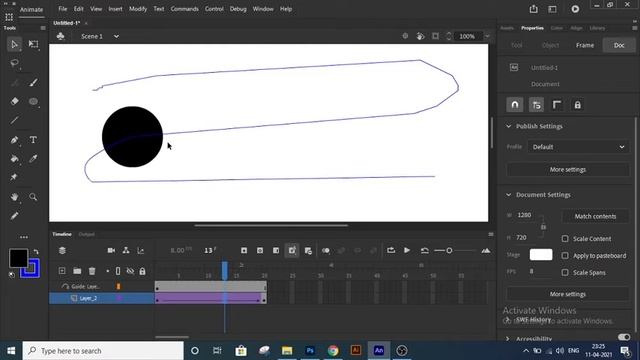Toggle the lock icon in Doc properties
This screenshot has height=360, width=640.
click(577, 105)
